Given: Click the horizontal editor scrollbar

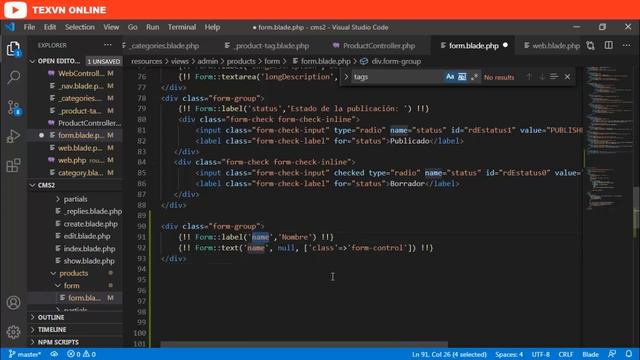Looking at the screenshot, I should point(304,344).
